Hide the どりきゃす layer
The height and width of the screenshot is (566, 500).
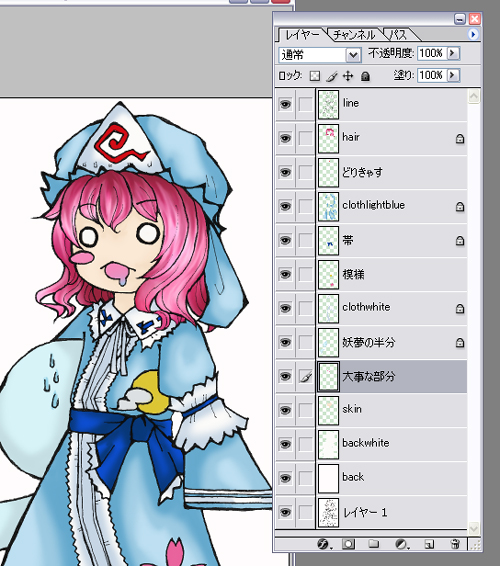pyautogui.click(x=285, y=172)
